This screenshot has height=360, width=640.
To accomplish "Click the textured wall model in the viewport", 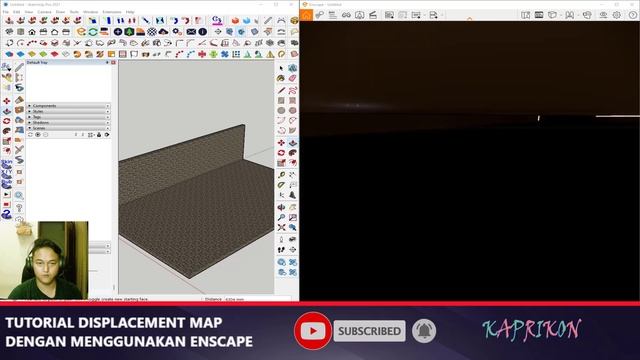I will tap(182, 163).
